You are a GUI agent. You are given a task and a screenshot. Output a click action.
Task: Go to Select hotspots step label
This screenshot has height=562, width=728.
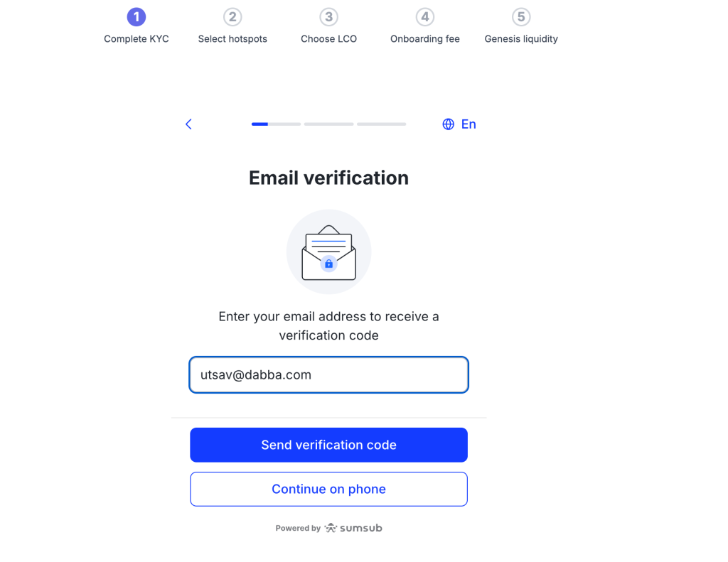pos(232,39)
